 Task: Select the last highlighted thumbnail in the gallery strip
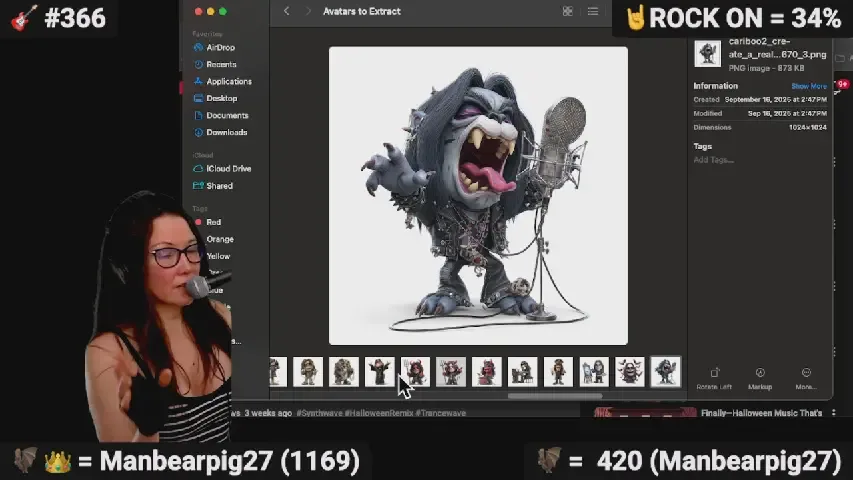[x=665, y=371]
